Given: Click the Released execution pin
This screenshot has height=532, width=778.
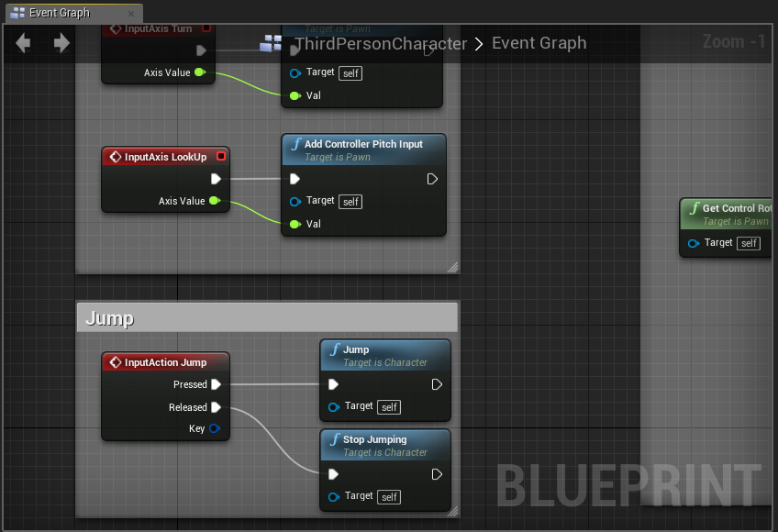Looking at the screenshot, I should [216, 407].
